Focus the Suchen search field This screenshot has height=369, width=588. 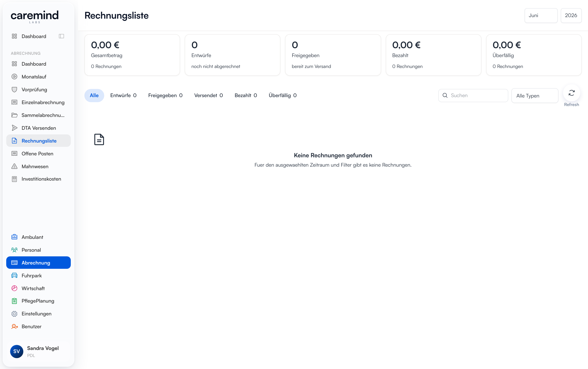pyautogui.click(x=473, y=95)
